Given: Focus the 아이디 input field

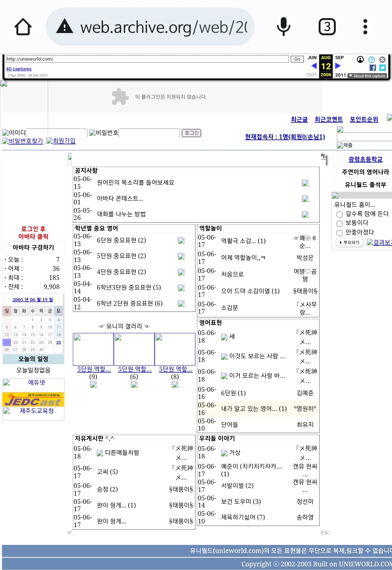Looking at the screenshot, I should pyautogui.click(x=57, y=133).
